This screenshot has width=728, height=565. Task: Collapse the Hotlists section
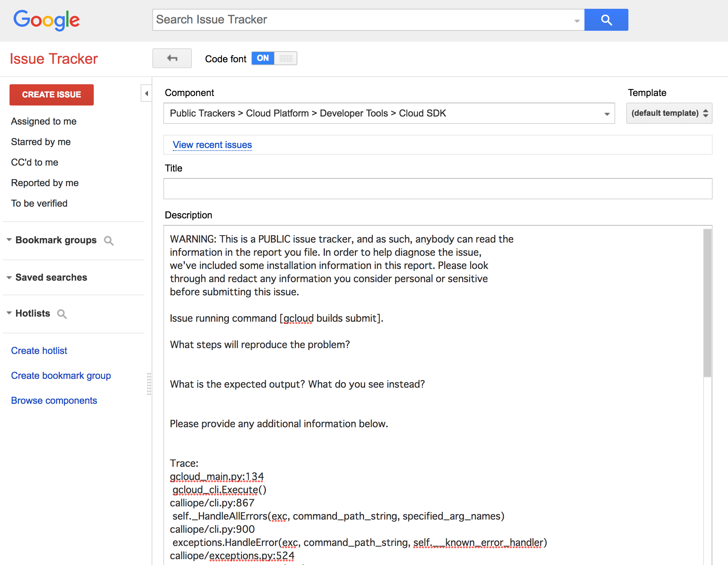pos(9,313)
